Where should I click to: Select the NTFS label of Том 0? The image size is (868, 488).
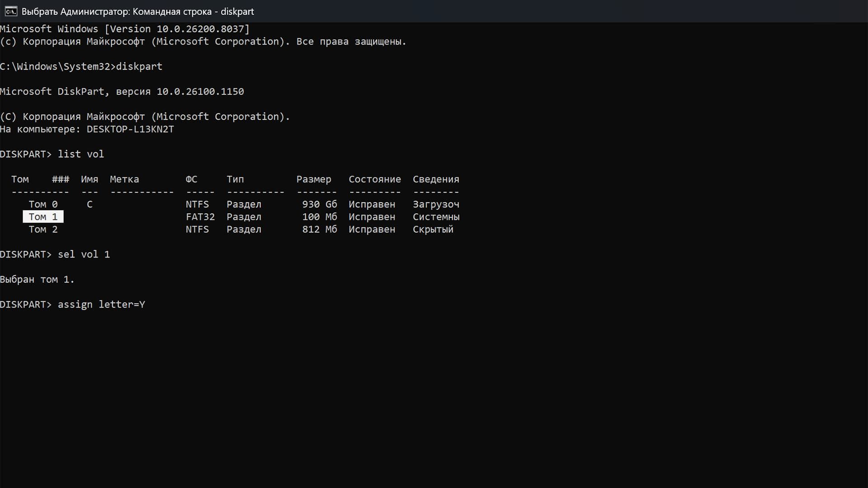[x=197, y=204]
